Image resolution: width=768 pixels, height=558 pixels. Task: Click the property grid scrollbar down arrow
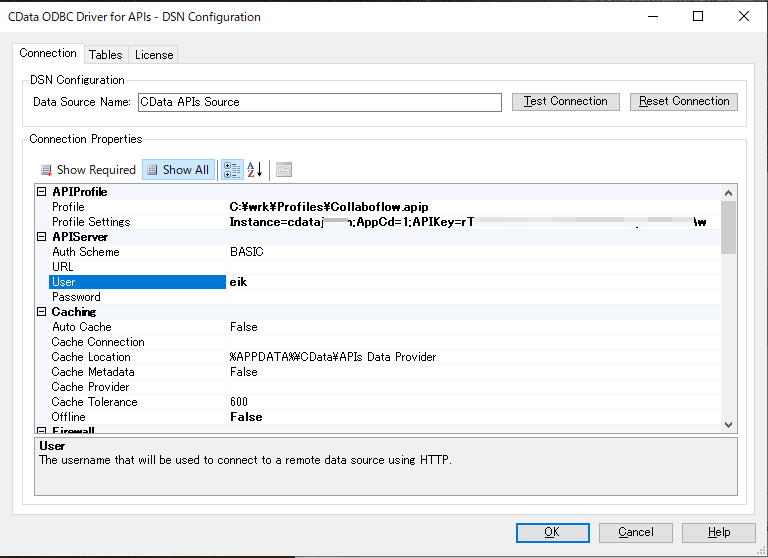point(728,425)
